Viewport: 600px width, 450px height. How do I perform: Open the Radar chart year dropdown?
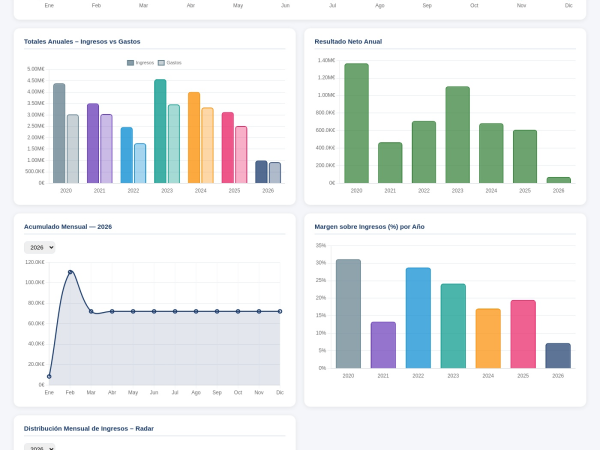click(39, 447)
